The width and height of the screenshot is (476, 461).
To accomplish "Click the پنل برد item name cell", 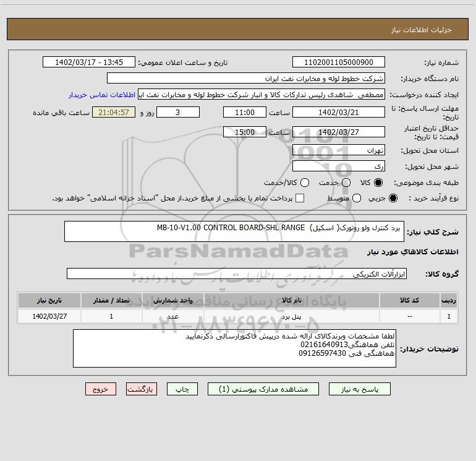I will pos(291,317).
